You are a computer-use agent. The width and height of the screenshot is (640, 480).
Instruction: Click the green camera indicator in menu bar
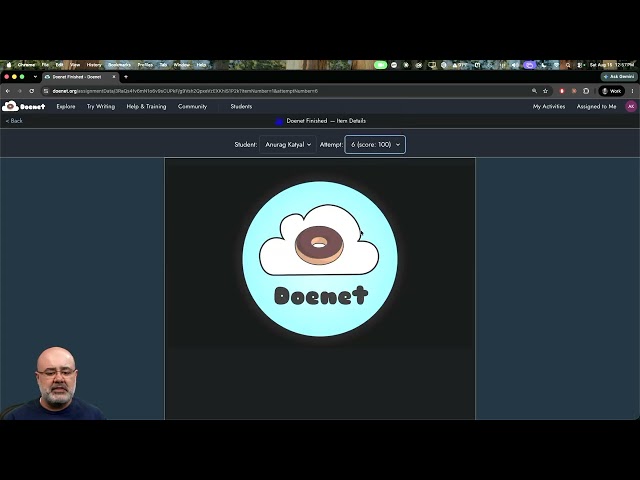380,65
